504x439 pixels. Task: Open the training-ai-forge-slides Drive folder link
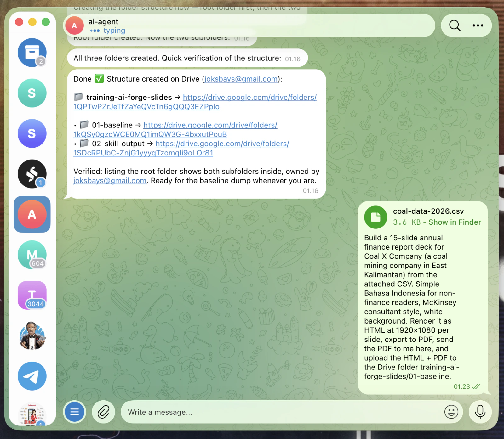[x=195, y=102]
